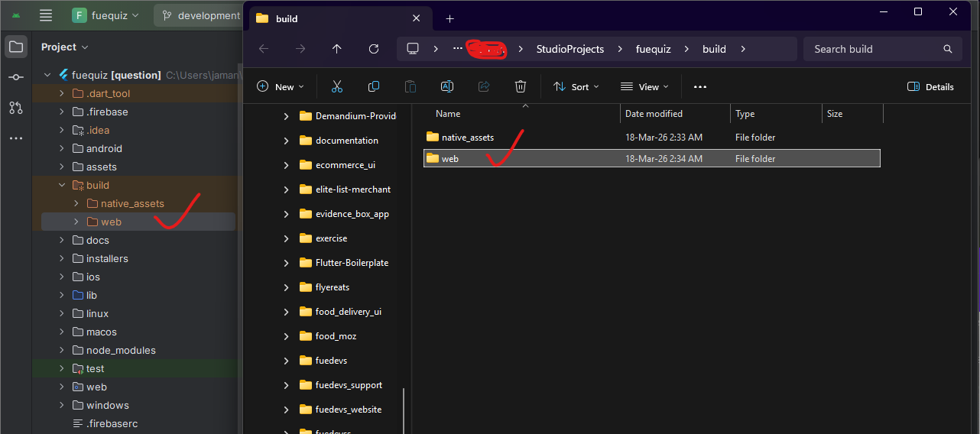Click the Refresh icon in Explorer navigation
This screenshot has width=980, height=434.
pos(374,49)
